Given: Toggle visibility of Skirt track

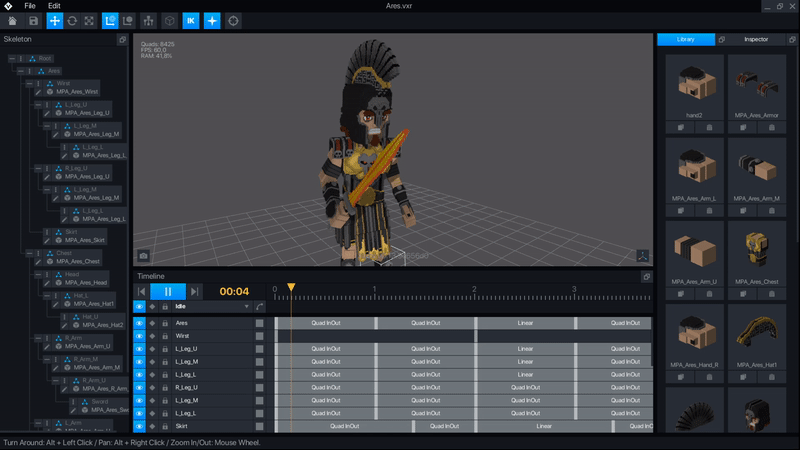Looking at the screenshot, I should pyautogui.click(x=139, y=426).
